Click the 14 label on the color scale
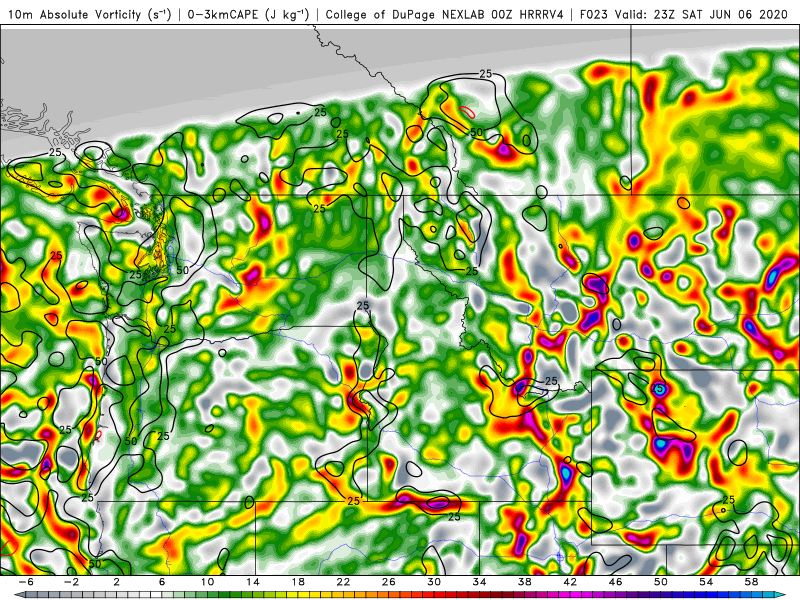The width and height of the screenshot is (800, 600). click(x=253, y=582)
